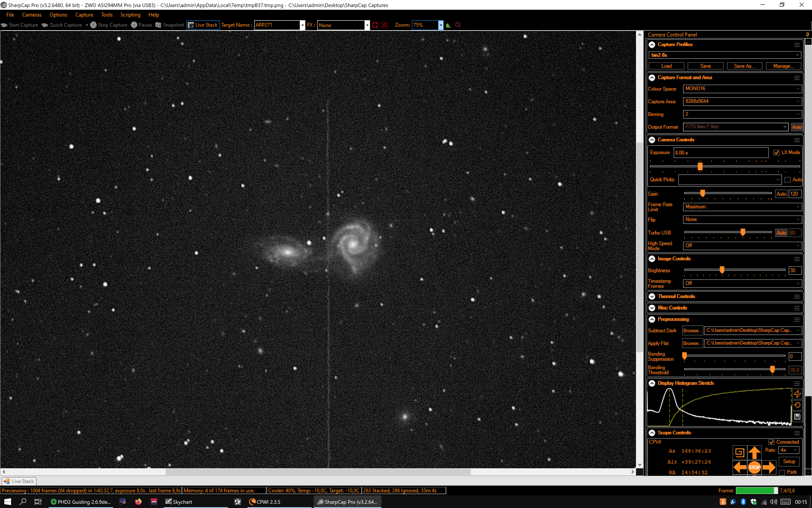Click the Banding Threshold slider handle
Screen dimensions: 812x508
click(772, 369)
